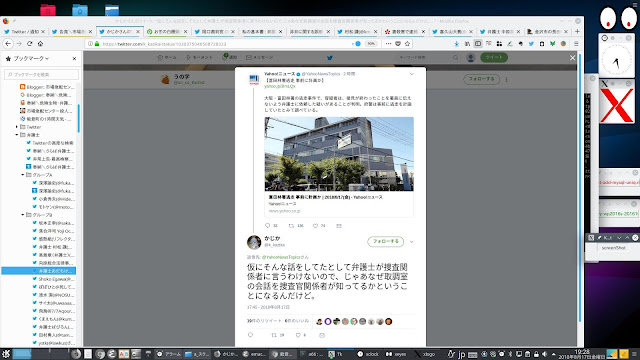
Task: Close the bookmarks sidebar
Action: click(x=74, y=58)
